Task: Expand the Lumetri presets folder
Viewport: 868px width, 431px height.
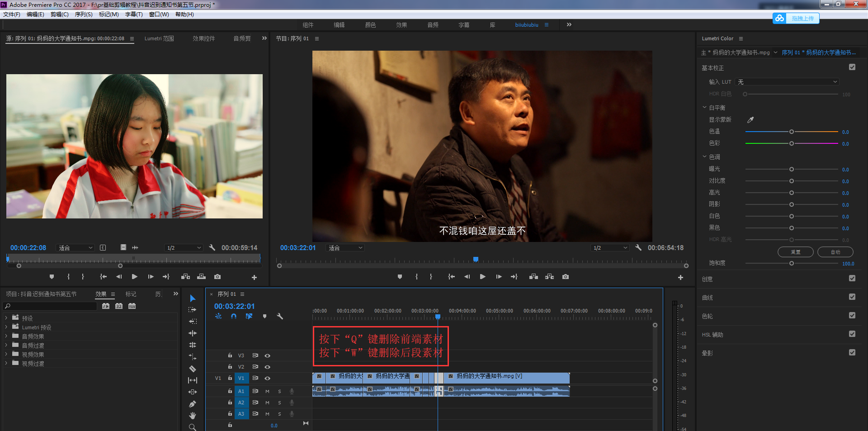Action: (6, 327)
